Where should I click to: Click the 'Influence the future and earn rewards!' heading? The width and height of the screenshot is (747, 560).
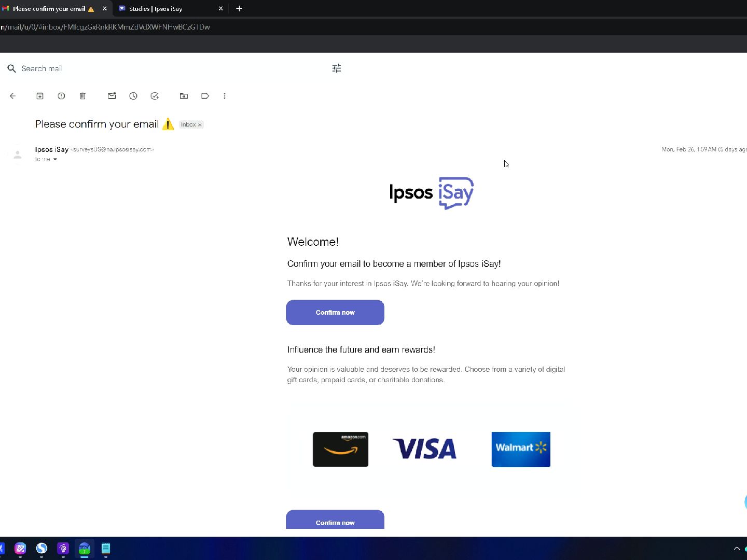(x=361, y=349)
